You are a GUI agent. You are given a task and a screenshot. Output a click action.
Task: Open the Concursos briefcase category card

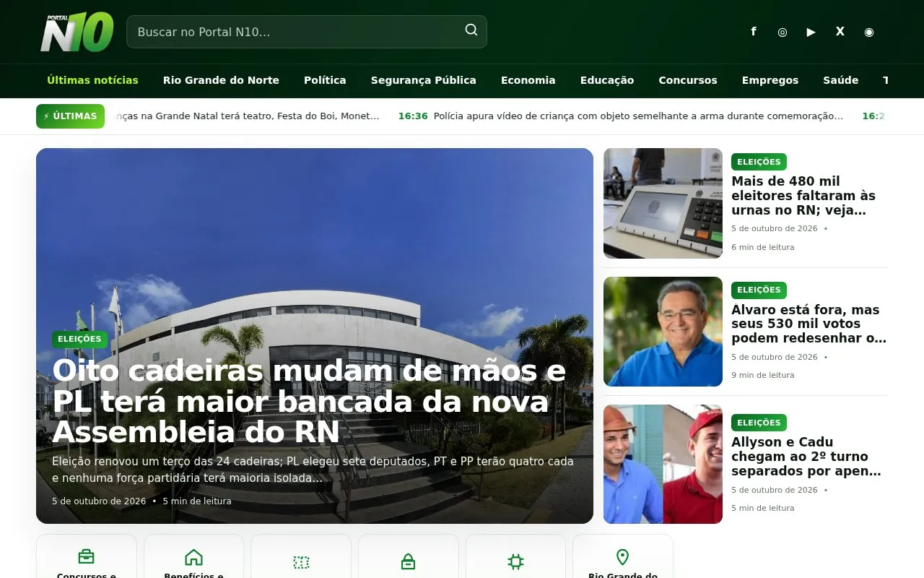(x=87, y=556)
